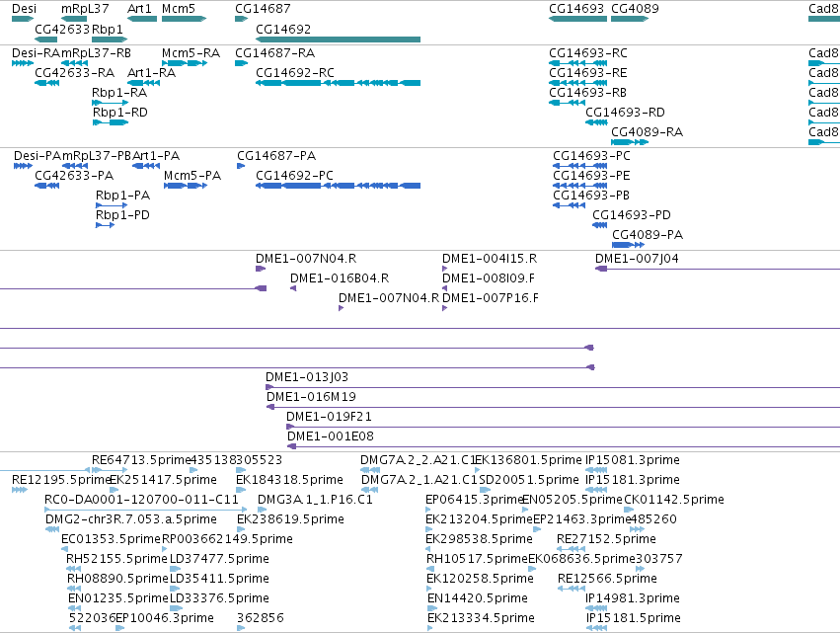Open the CG14693-RB transcript label
Image resolution: width=840 pixels, height=633 pixels.
click(587, 93)
